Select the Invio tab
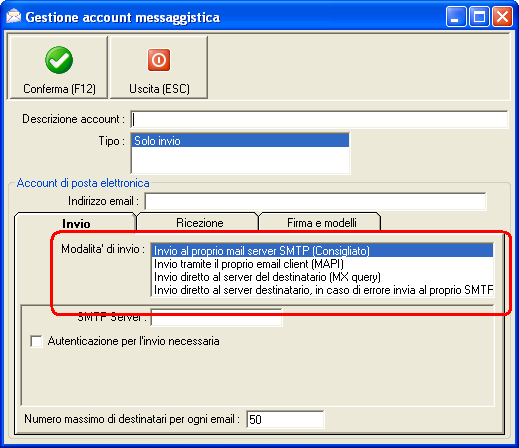 (76, 223)
